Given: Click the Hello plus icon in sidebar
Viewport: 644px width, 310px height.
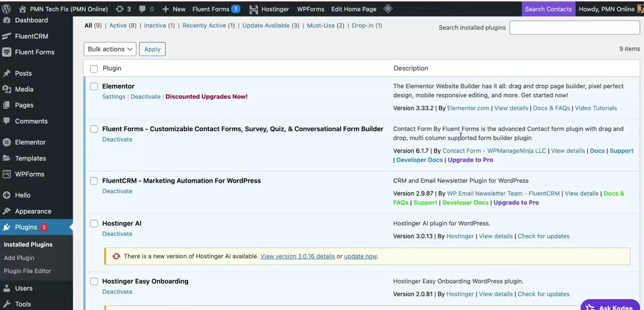Looking at the screenshot, I should (x=7, y=195).
